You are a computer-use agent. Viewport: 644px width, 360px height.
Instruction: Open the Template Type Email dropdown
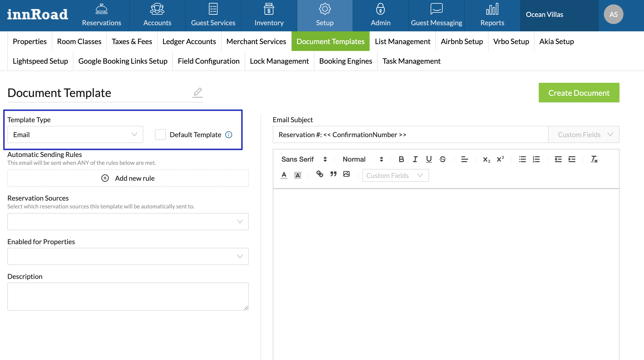[x=75, y=135]
